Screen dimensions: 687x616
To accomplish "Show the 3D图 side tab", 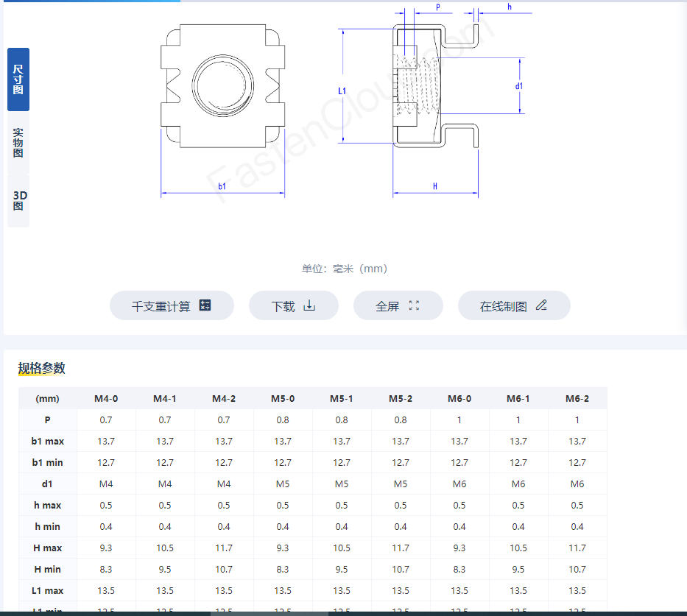I will pos(19,200).
